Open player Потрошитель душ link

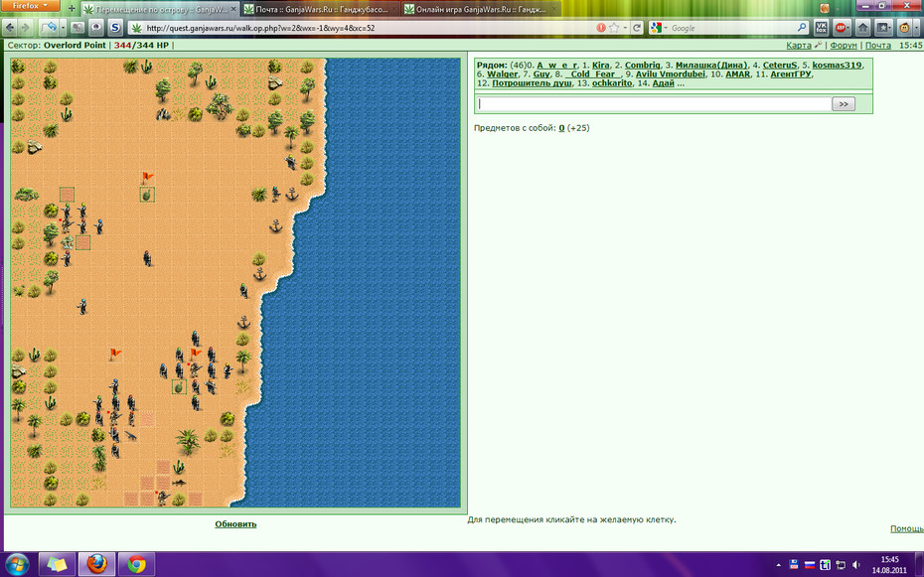point(532,83)
